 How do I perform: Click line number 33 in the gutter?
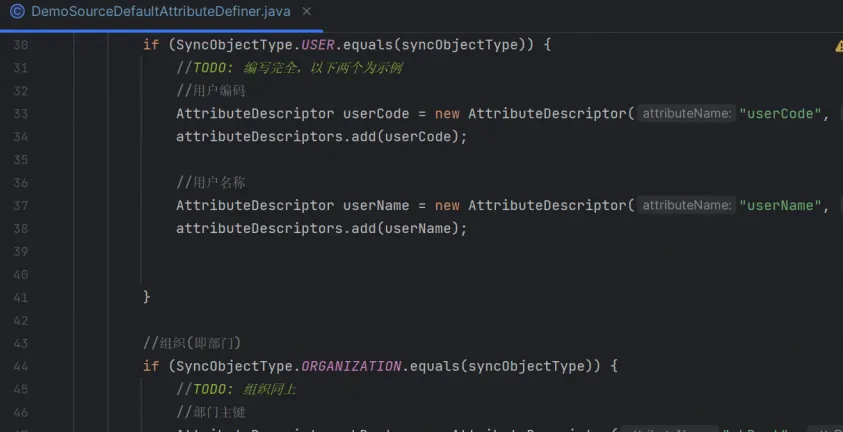pos(20,114)
